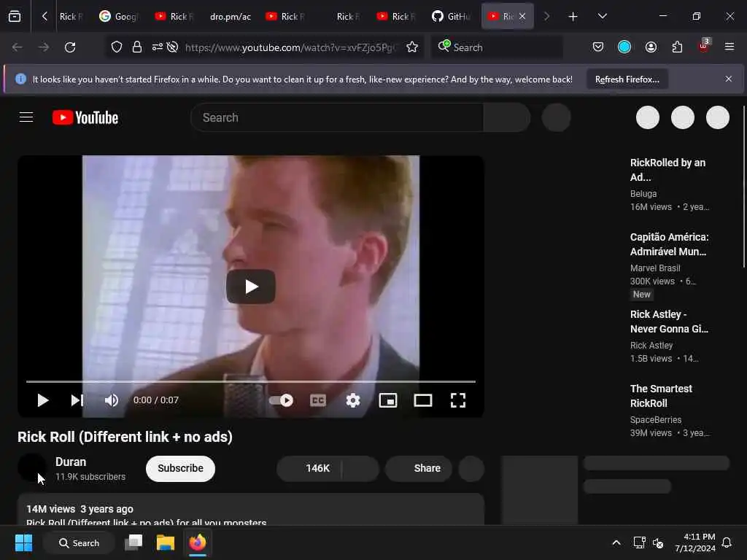List all tabs dropdown
This screenshot has width=747, height=560.
pyautogui.click(x=602, y=17)
